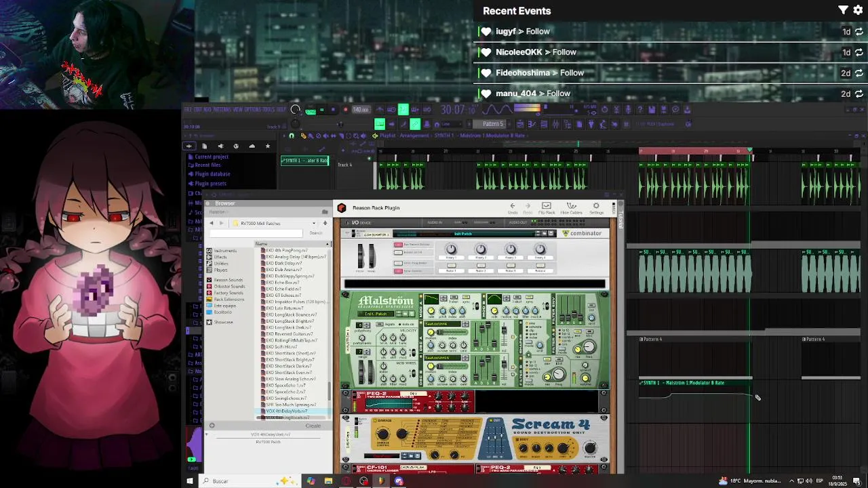
Task: Click Undo in Reason Rack Plugin
Action: click(513, 207)
